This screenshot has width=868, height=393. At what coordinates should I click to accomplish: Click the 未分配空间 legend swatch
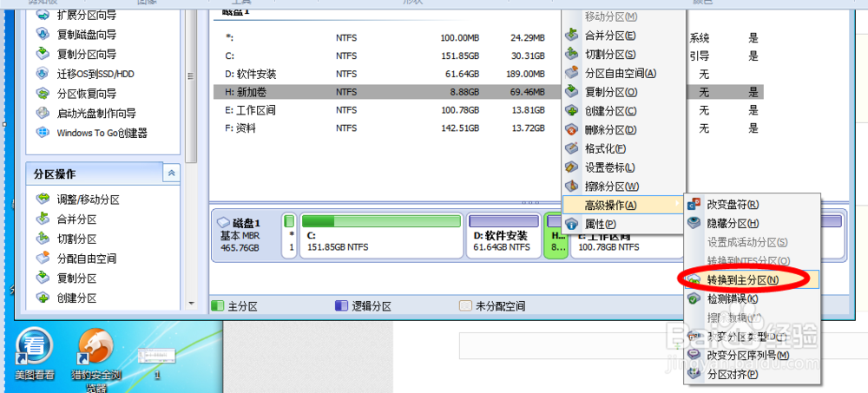pos(465,306)
